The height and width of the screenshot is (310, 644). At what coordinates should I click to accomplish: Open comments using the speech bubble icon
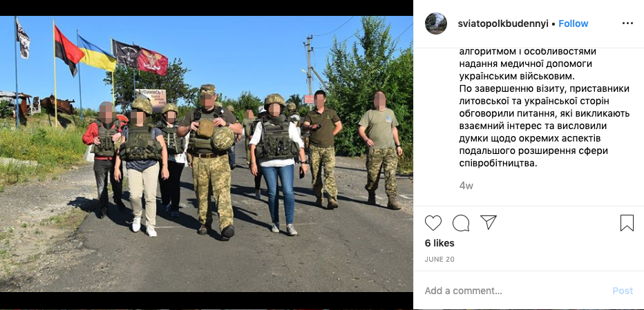coord(461,223)
